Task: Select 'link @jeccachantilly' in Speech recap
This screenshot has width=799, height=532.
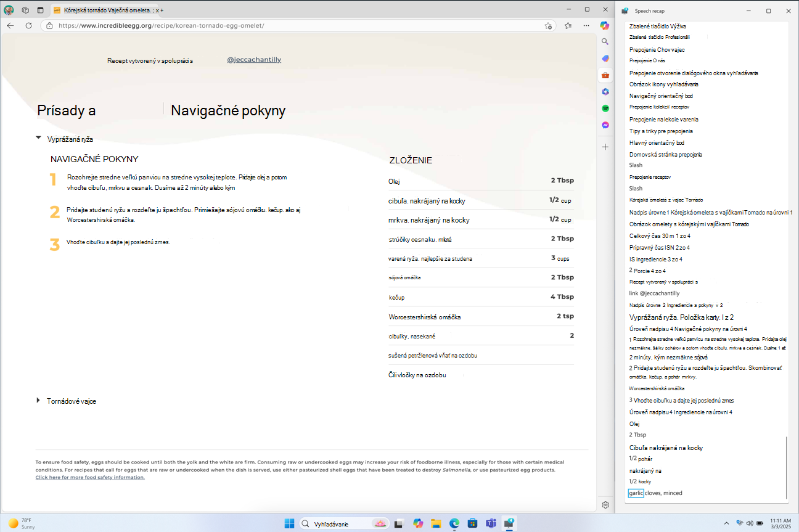Action: coord(654,293)
